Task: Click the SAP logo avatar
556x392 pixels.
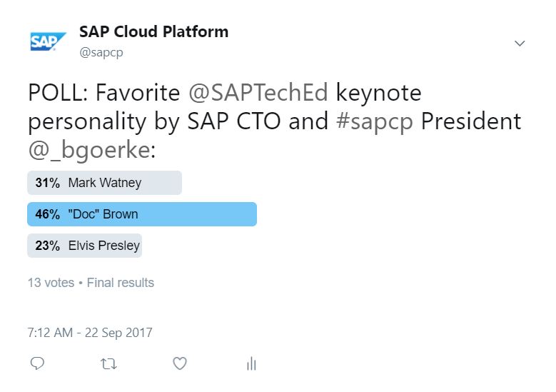Action: (48, 41)
